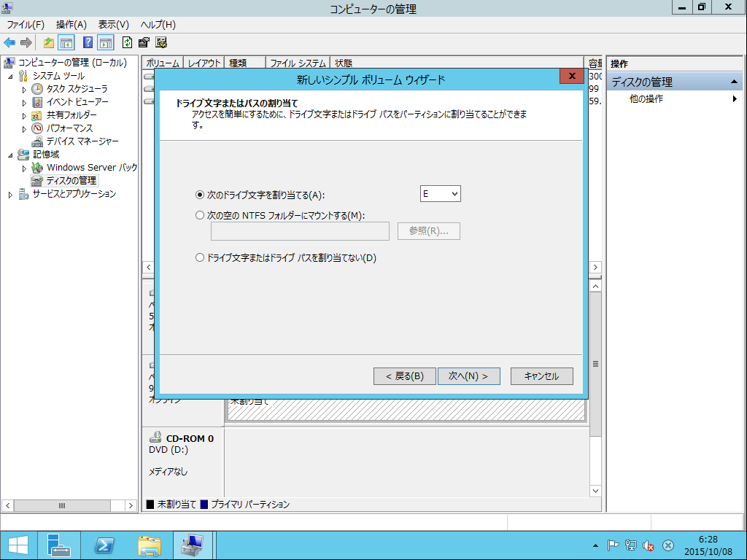747x560 pixels.
Task: Expand the Windows Server Backup node arrow
Action: [x=24, y=168]
